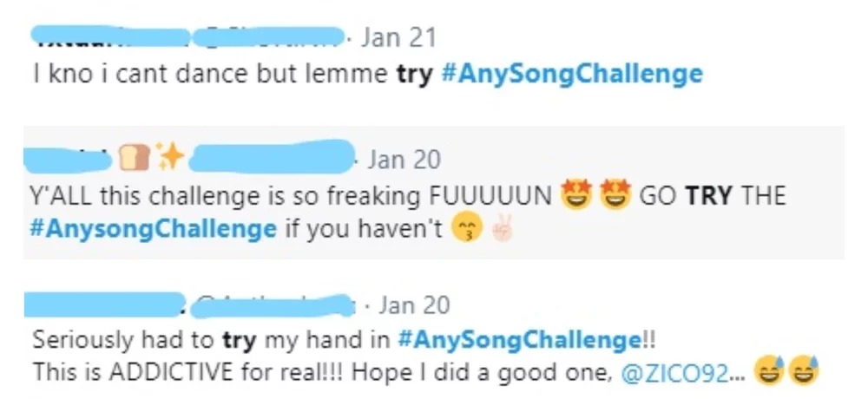The image size is (868, 399).
Task: Open the Jan 20 timestamp of the bottom tweet
Action: [415, 304]
